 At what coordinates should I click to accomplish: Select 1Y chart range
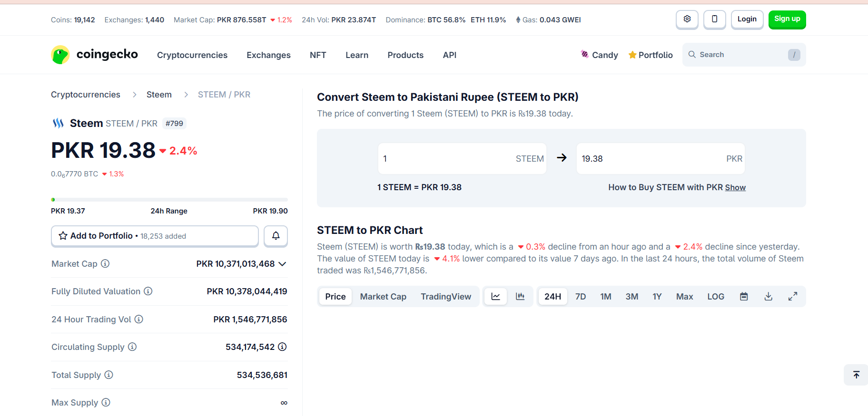click(x=657, y=296)
